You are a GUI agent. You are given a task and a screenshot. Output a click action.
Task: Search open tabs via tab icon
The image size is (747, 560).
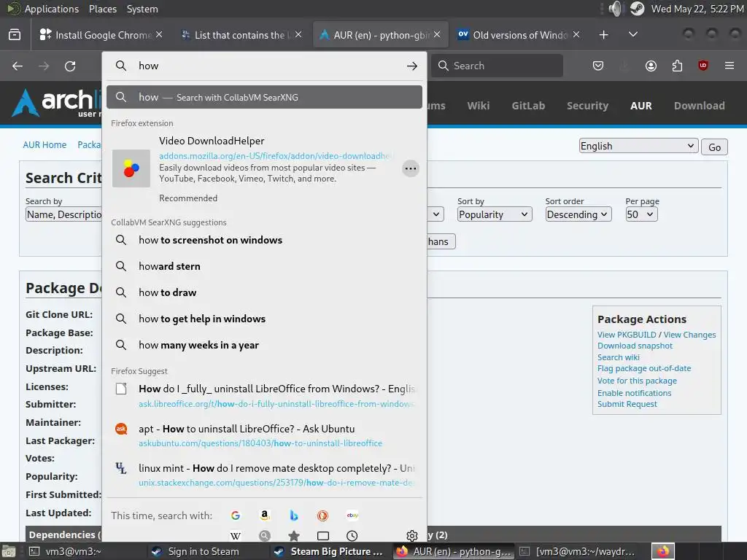coord(323,536)
